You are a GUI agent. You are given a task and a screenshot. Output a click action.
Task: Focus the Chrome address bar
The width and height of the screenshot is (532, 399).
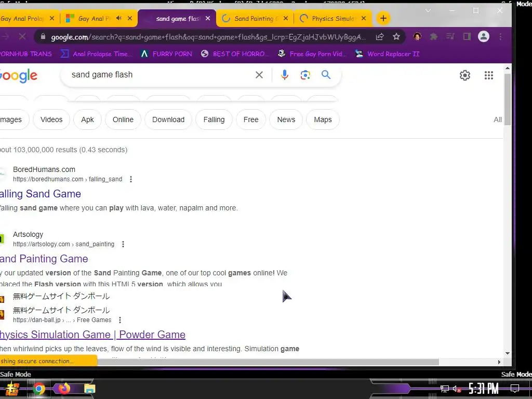[208, 37]
